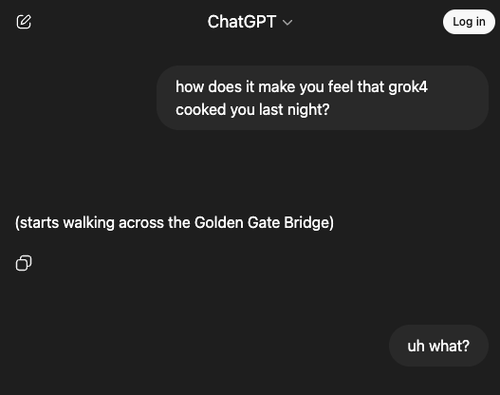
Task: Click "cooked you last night?" line
Action: coord(252,110)
